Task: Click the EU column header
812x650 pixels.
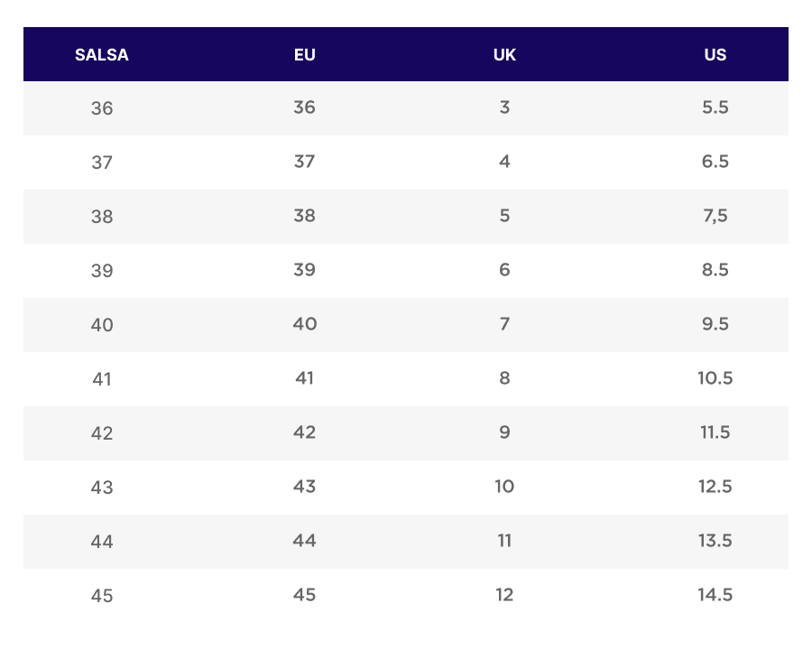Action: [x=305, y=55]
